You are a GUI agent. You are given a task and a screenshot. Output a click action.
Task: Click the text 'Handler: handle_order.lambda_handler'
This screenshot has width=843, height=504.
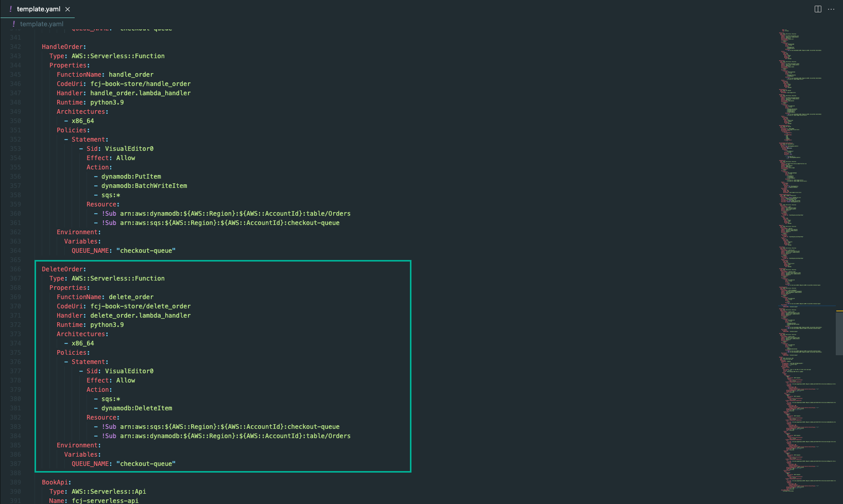124,93
